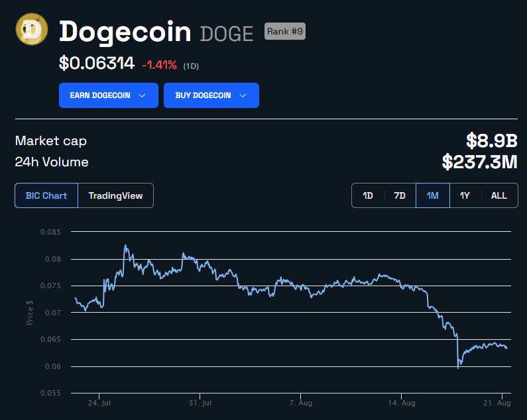
Task: Click the 24. Jul axis marker
Action: pos(99,403)
